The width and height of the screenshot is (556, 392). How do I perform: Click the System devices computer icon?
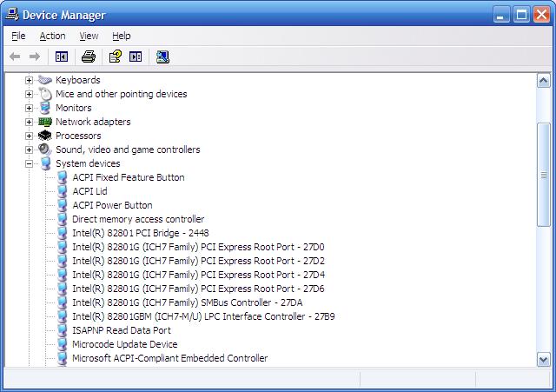coord(45,163)
